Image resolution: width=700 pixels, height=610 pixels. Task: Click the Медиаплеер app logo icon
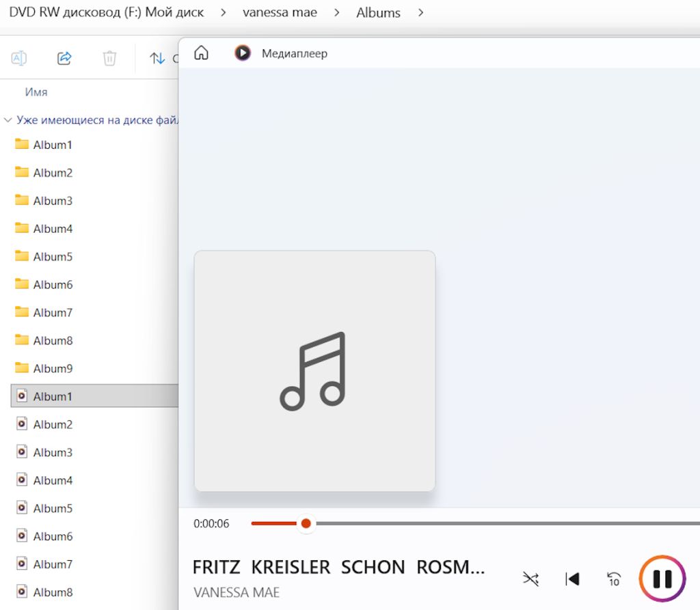[x=243, y=53]
